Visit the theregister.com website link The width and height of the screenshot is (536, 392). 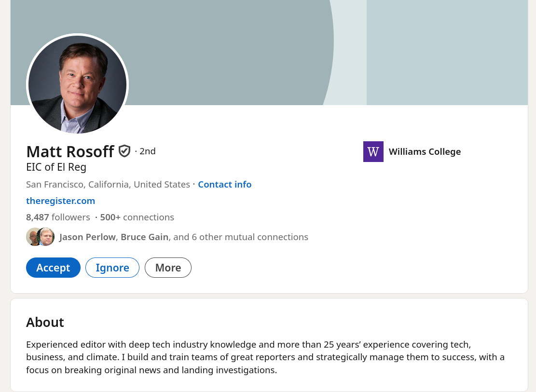60,201
